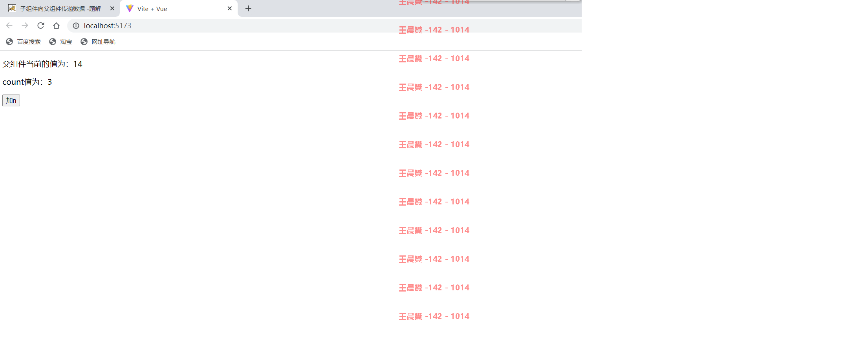
Task: Click the 加n button
Action: coord(11,100)
